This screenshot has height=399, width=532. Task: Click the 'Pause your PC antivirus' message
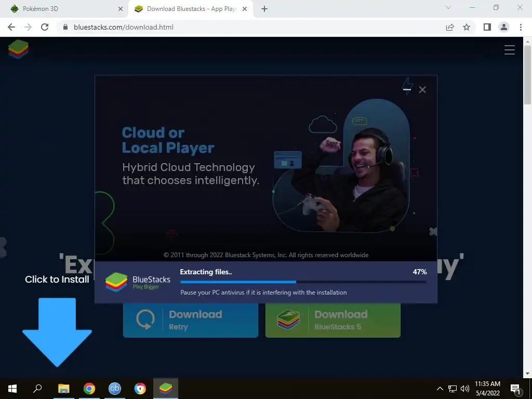pos(263,292)
